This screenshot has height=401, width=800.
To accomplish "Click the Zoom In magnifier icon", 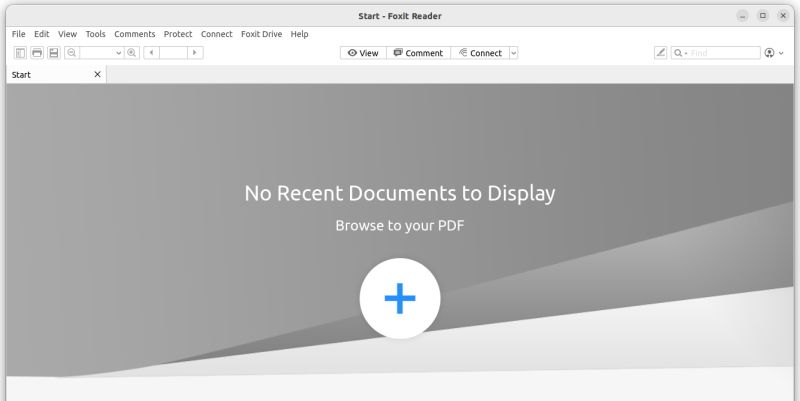I will (132, 53).
